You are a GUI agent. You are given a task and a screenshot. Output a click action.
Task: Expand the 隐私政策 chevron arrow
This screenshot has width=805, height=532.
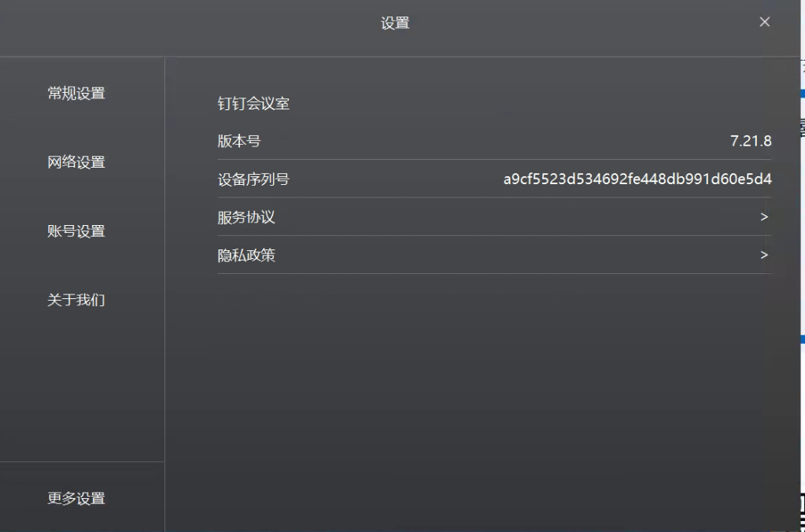click(764, 255)
